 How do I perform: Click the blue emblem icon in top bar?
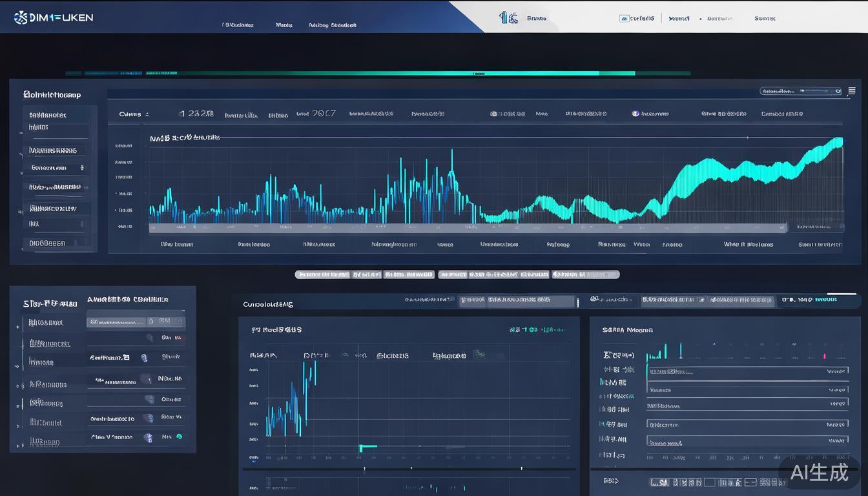(508, 17)
